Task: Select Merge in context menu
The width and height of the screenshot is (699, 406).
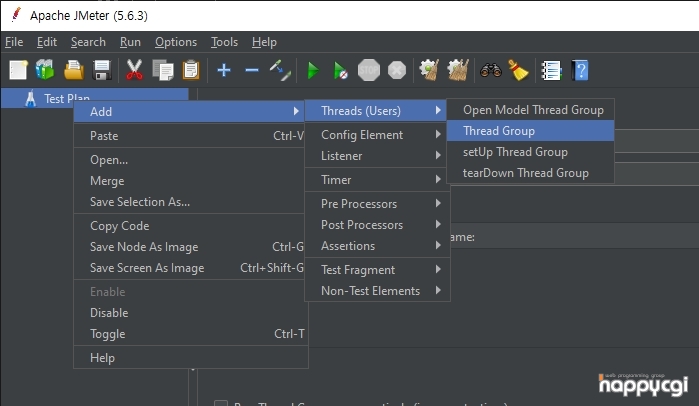Action: click(189, 180)
